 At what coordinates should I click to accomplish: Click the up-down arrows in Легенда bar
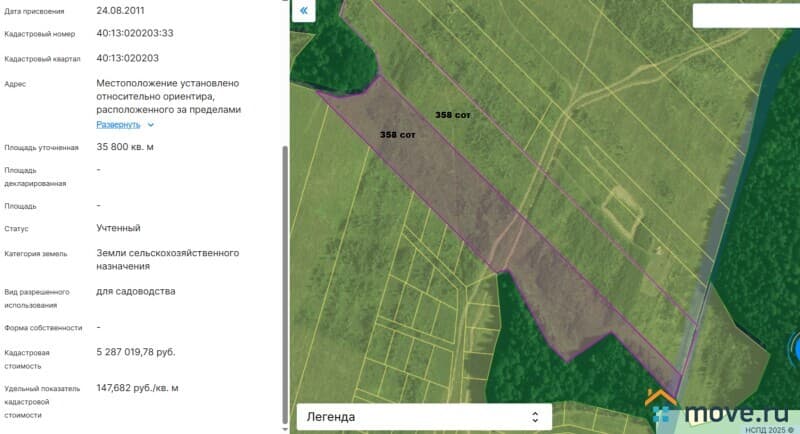[x=535, y=416]
